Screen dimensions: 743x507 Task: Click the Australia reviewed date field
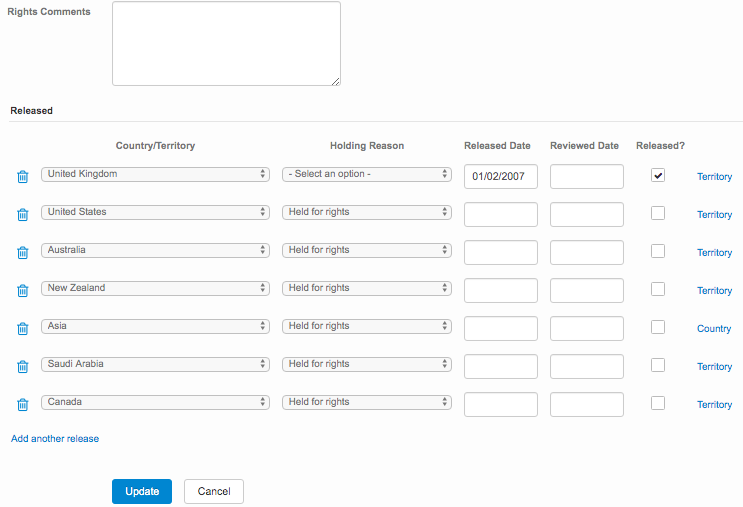[587, 252]
